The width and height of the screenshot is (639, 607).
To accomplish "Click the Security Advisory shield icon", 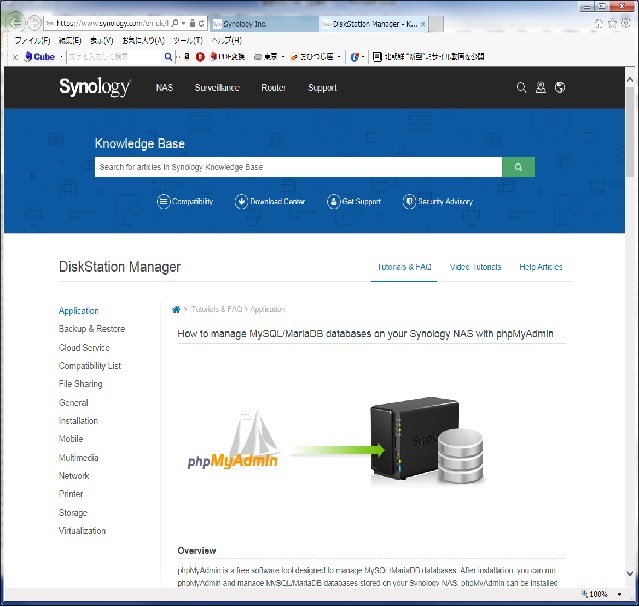I will 409,201.
